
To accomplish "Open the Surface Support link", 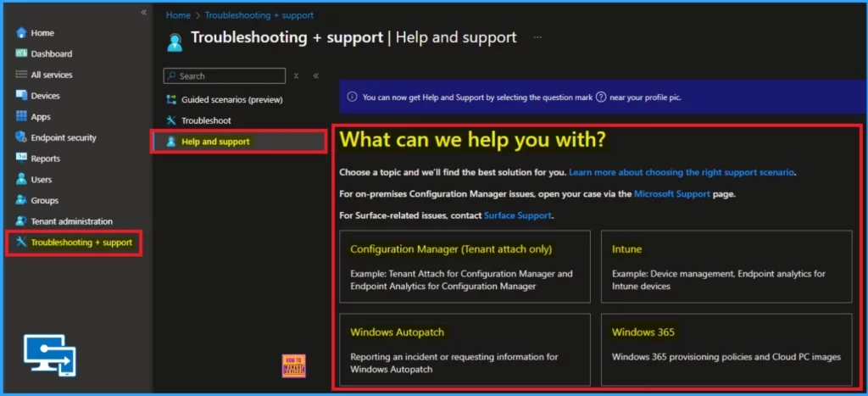I will click(518, 215).
